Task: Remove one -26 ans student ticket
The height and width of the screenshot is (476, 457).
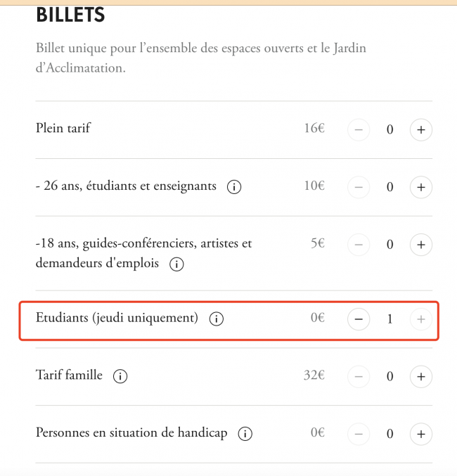Action: [x=359, y=188]
